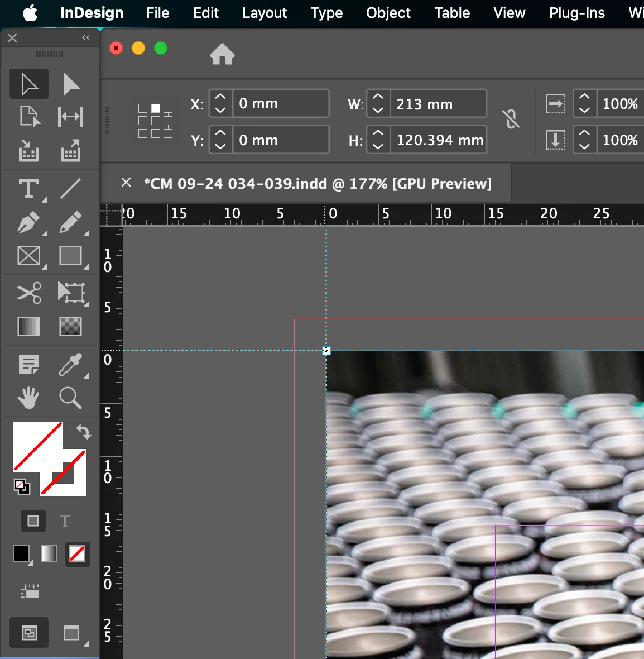The image size is (644, 659).
Task: Select the Pencil tool
Action: [70, 222]
